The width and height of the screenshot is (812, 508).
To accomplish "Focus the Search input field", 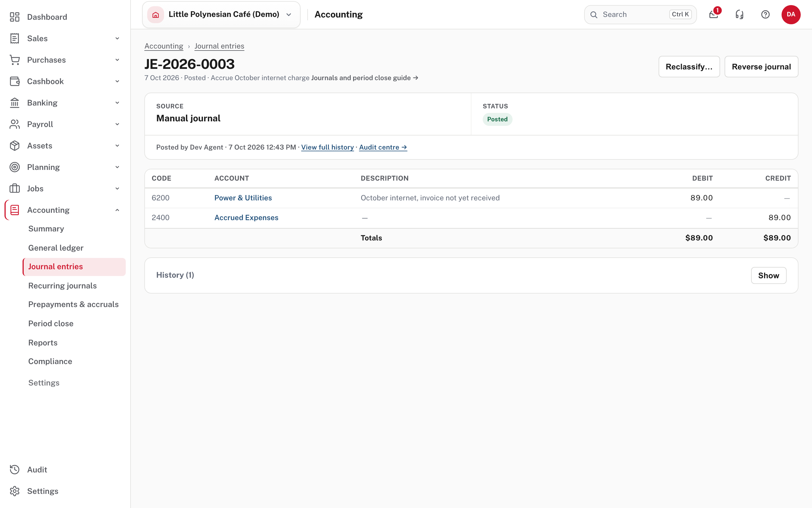I will [x=640, y=14].
